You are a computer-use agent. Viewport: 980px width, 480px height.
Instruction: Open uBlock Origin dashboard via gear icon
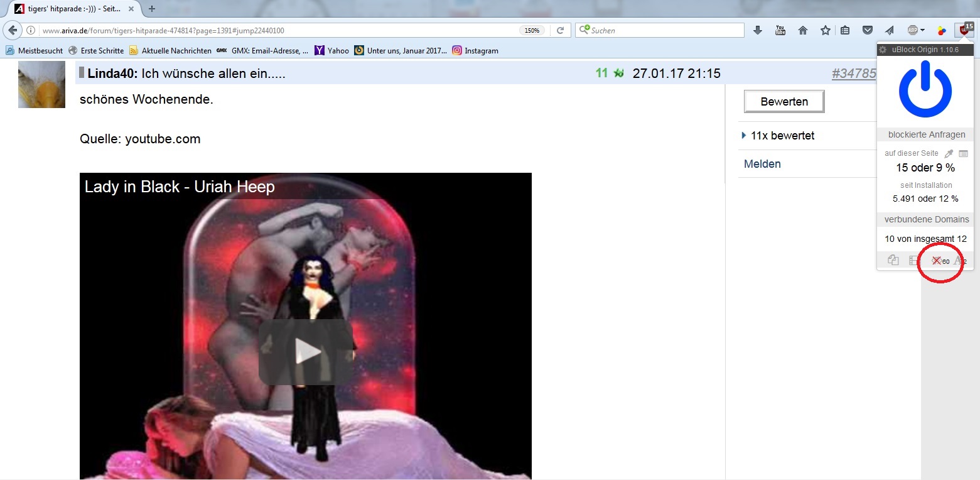point(883,50)
